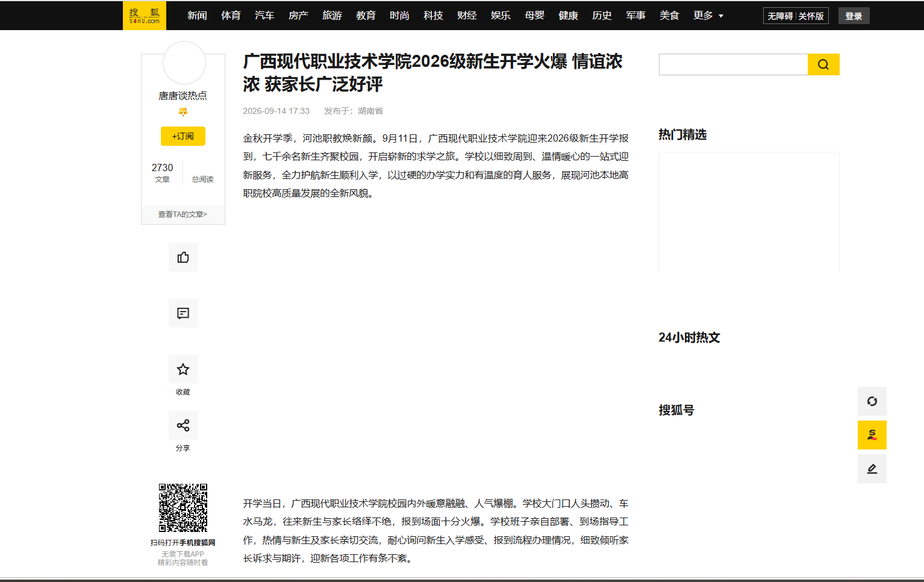
Task: Open the 军事 channel
Action: [635, 16]
